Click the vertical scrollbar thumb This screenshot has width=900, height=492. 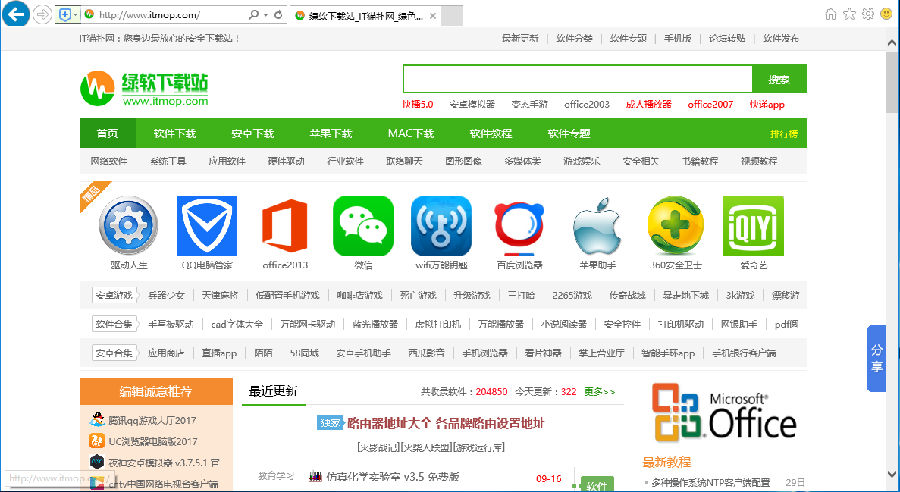point(892,80)
